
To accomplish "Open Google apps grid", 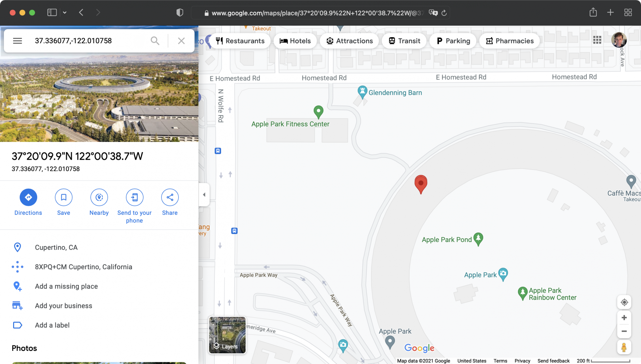I will coord(597,40).
